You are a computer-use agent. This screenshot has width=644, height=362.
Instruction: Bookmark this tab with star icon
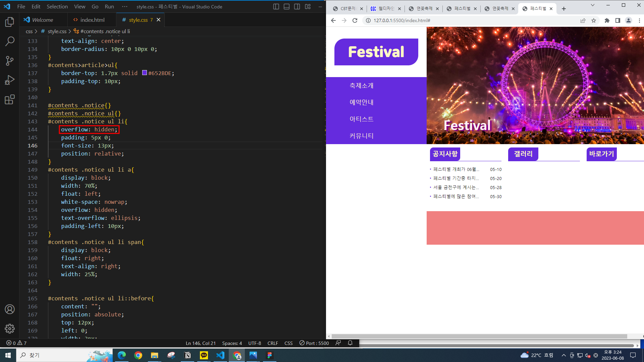point(594,20)
